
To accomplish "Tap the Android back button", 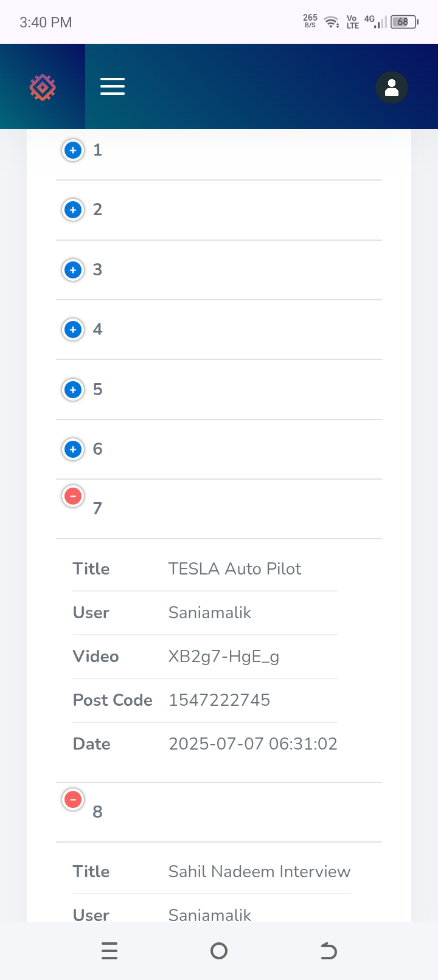I will [328, 951].
